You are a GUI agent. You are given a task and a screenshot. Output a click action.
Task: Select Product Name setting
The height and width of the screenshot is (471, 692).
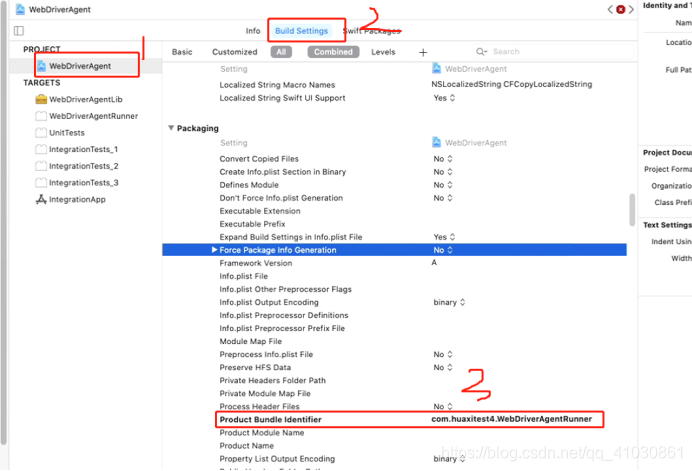tap(247, 446)
